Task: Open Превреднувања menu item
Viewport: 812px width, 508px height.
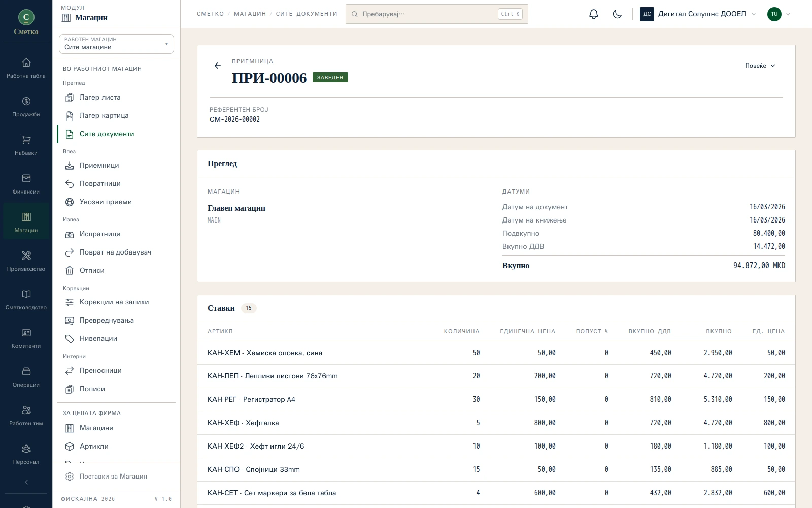Action: (116, 321)
